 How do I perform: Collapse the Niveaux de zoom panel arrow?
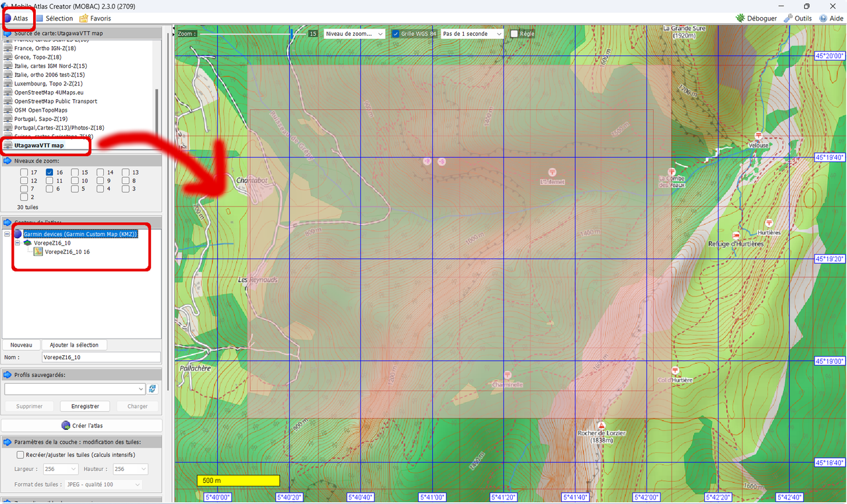[x=7, y=161]
